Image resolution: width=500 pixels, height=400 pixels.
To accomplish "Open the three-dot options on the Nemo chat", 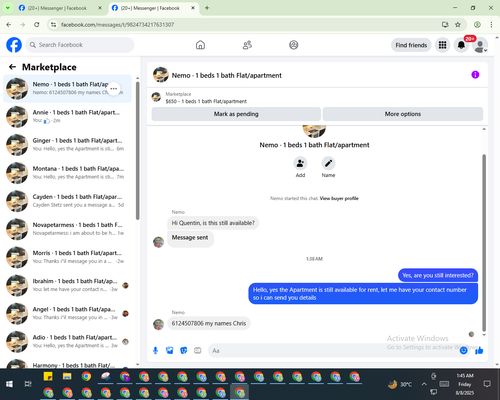I will (x=114, y=88).
